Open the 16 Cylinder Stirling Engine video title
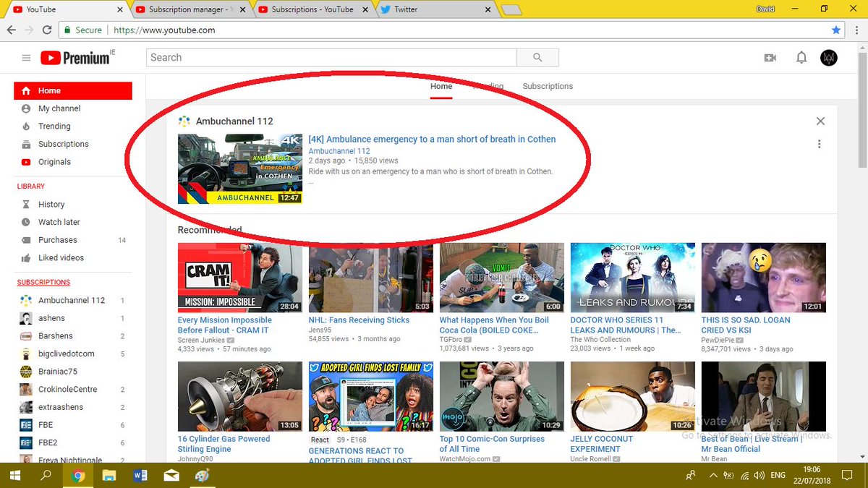The height and width of the screenshot is (488, 868). 224,444
